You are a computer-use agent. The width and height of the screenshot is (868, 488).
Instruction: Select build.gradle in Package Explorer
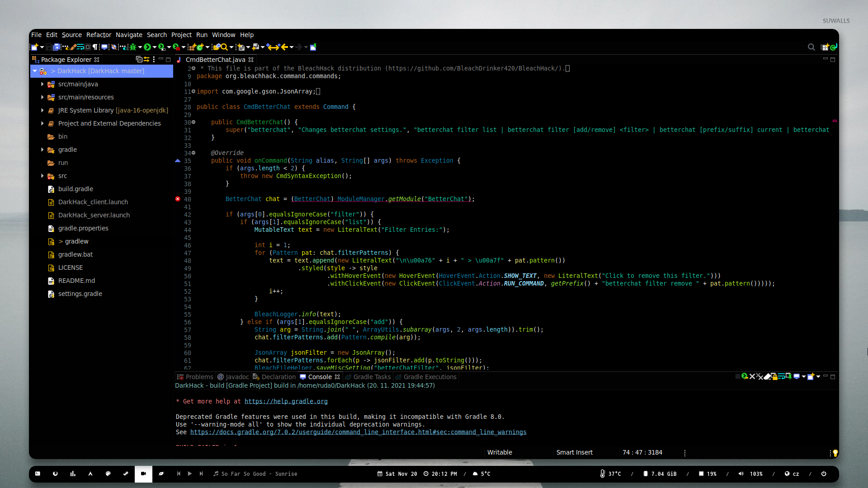pyautogui.click(x=75, y=189)
